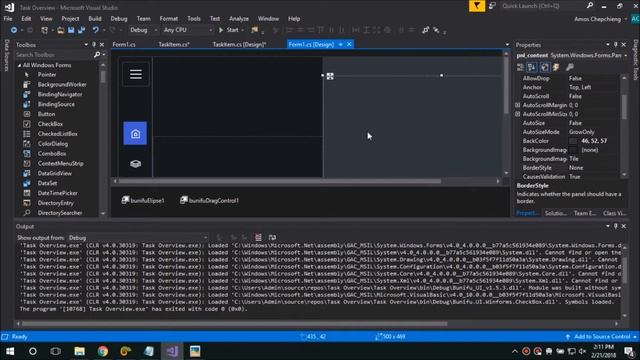Image resolution: width=640 pixels, height=360 pixels.
Task: Click the Search Toolbox input field
Action: 54,55
